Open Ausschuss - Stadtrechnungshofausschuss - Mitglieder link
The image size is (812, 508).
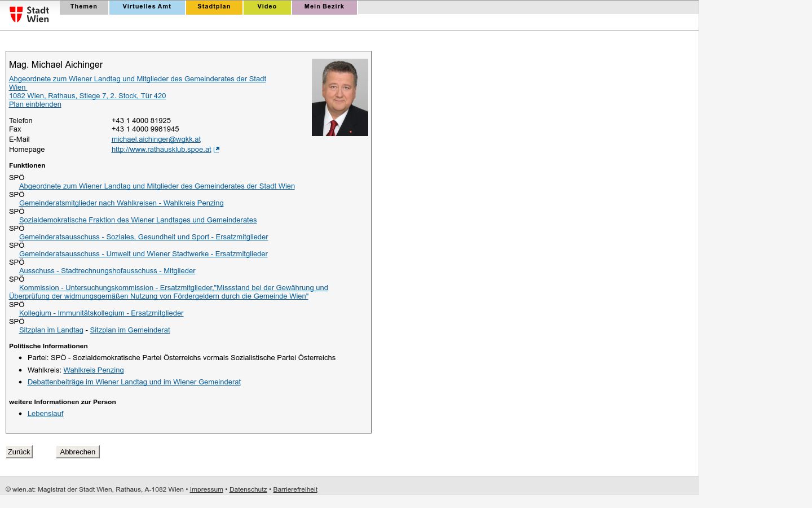pos(107,271)
